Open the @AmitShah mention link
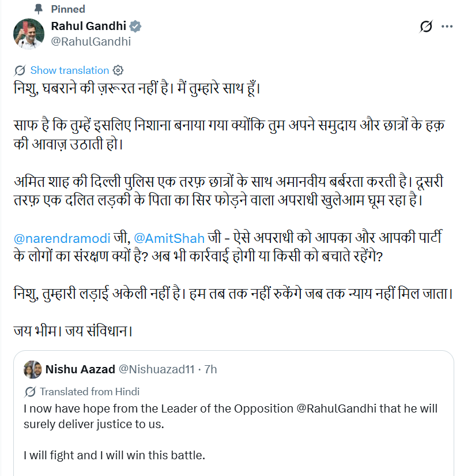460x476 pixels. click(169, 238)
